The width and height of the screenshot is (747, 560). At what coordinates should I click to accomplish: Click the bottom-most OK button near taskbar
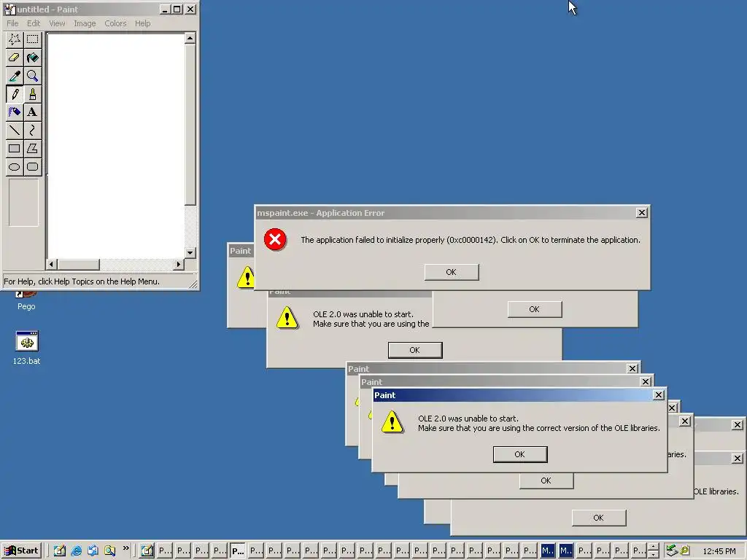pos(599,518)
